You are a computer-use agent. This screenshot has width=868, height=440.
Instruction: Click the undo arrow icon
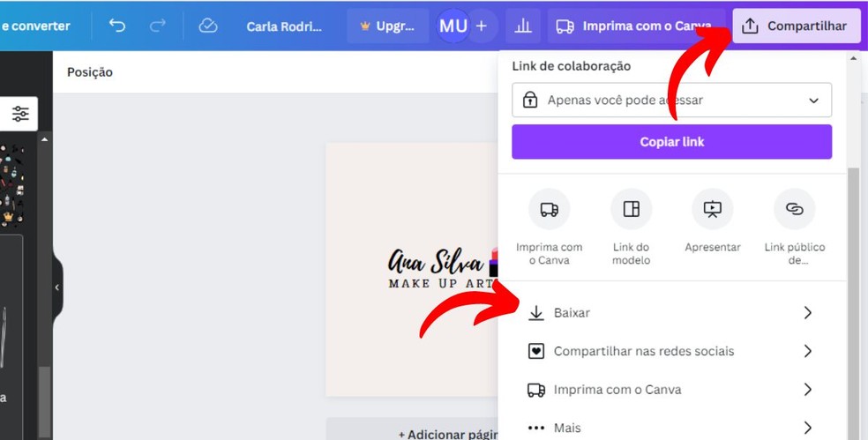click(x=116, y=26)
